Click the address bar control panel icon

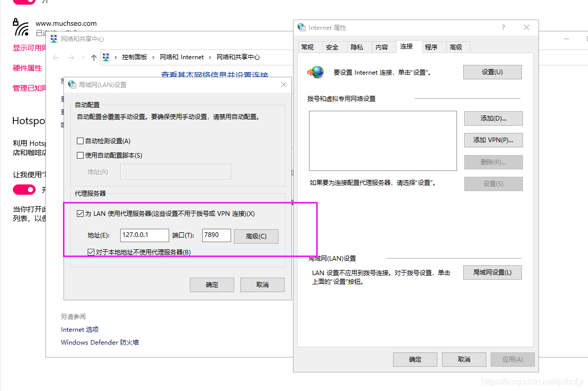click(x=106, y=57)
